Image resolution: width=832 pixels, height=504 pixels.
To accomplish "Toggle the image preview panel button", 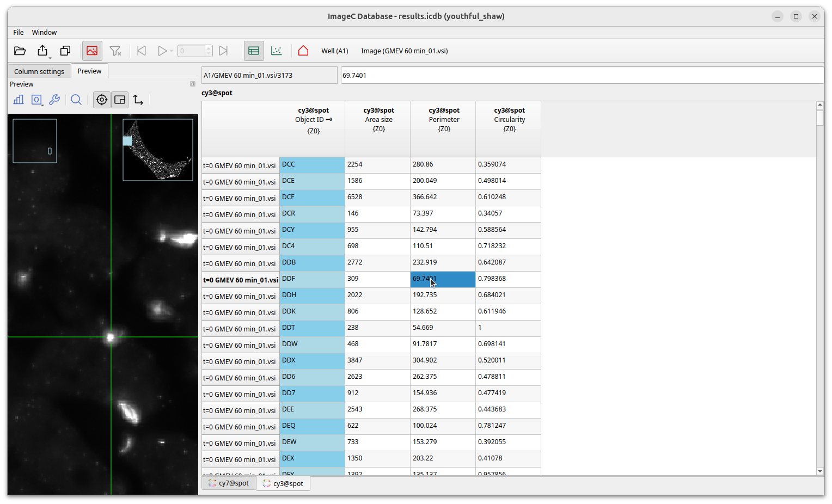I will pos(92,51).
